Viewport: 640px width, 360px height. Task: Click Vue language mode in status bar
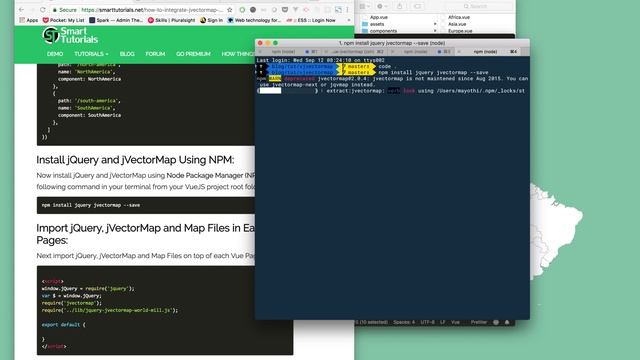coord(455,322)
